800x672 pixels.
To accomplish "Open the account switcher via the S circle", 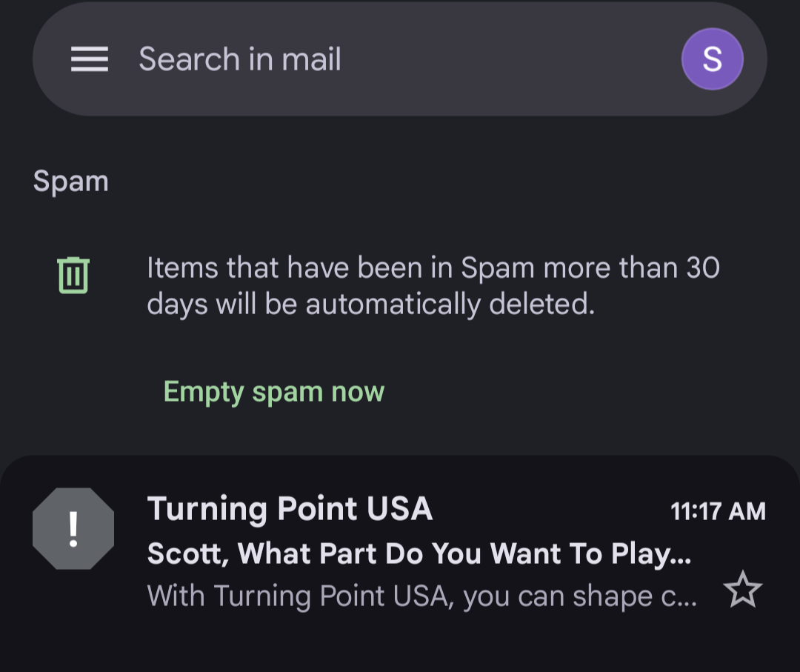I will tap(713, 59).
